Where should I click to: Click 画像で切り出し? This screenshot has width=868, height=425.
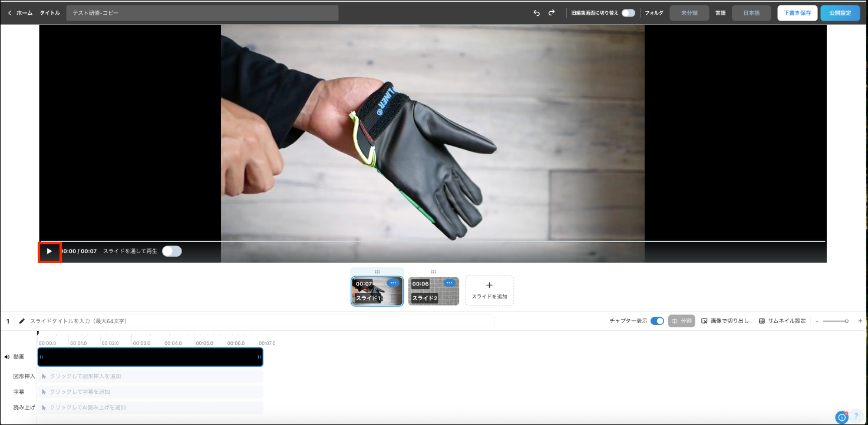tap(725, 321)
